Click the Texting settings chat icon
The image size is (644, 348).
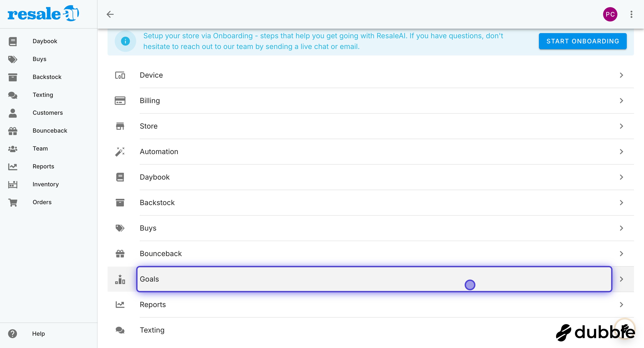click(120, 330)
